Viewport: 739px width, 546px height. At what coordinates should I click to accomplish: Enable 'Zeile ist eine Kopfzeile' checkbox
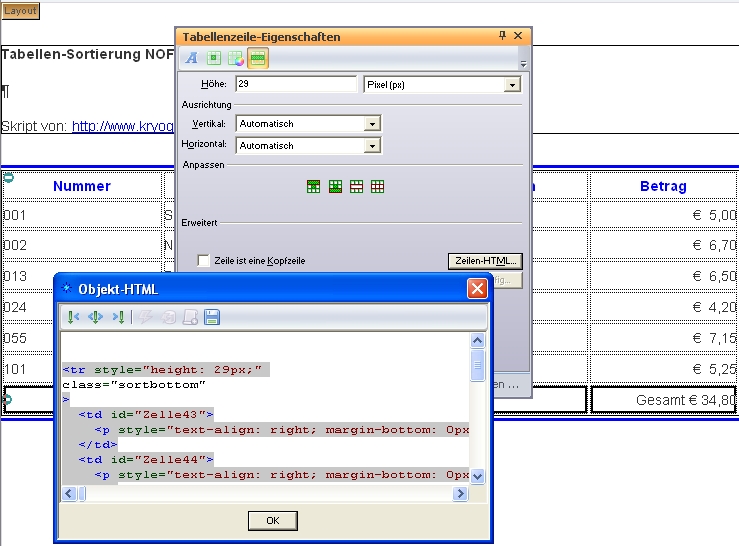(204, 261)
